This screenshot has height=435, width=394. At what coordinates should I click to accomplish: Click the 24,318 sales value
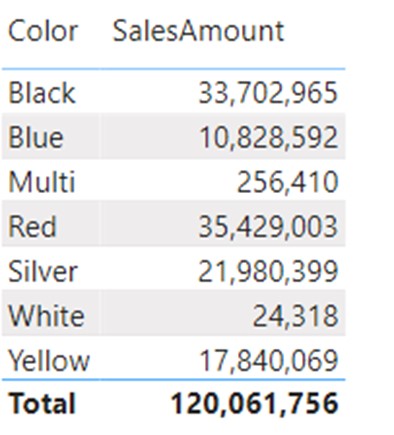(x=296, y=316)
